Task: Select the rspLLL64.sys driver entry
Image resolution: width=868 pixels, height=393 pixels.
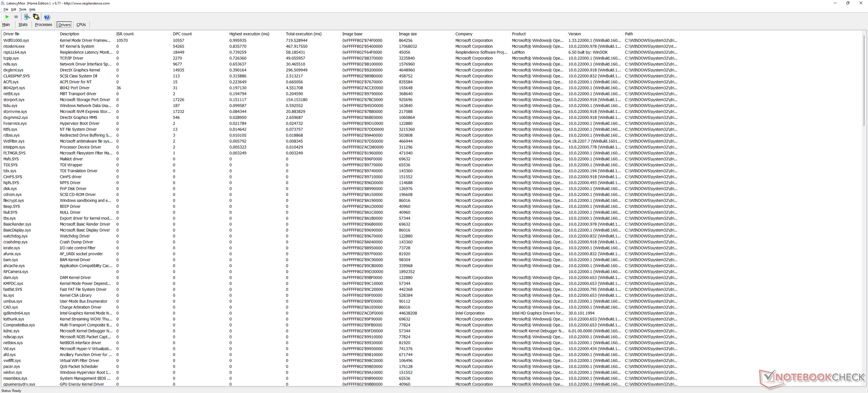Action: [x=15, y=52]
